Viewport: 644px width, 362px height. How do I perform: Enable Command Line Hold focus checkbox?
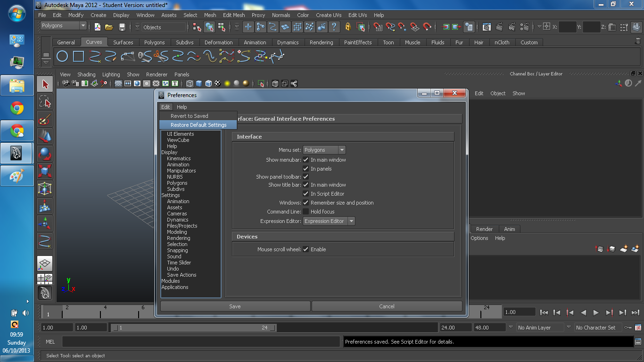point(305,212)
